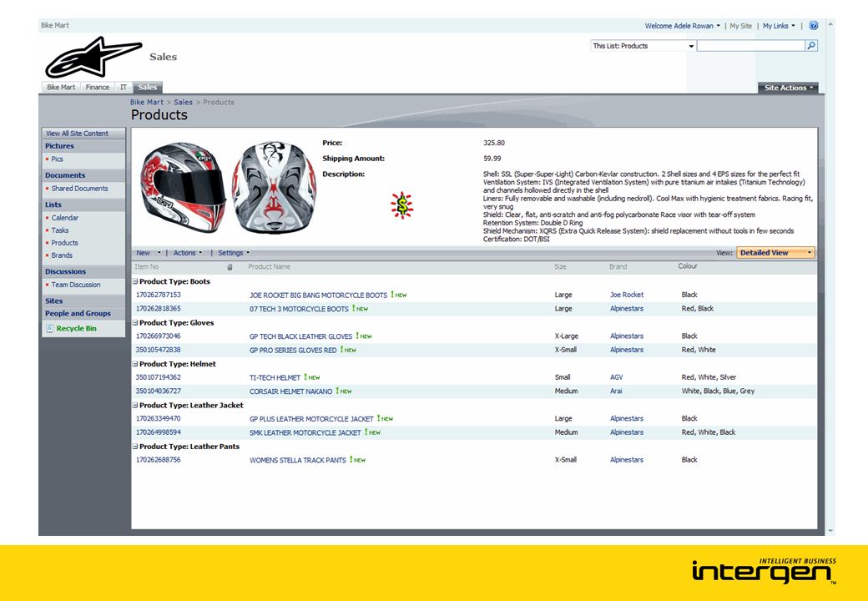Click the Joe Rocket brand link
Viewport: 868px width, 601px height.
pos(627,295)
